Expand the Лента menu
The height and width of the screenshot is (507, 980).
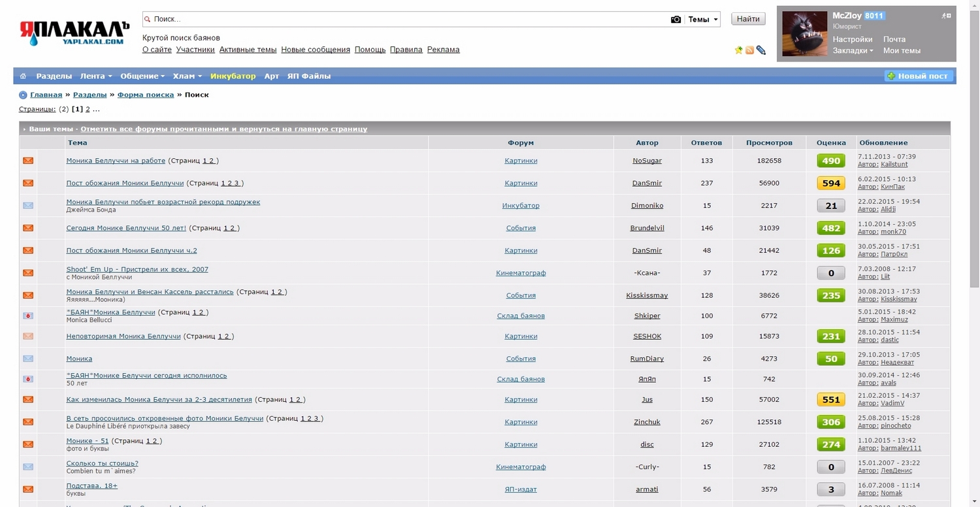coord(96,76)
